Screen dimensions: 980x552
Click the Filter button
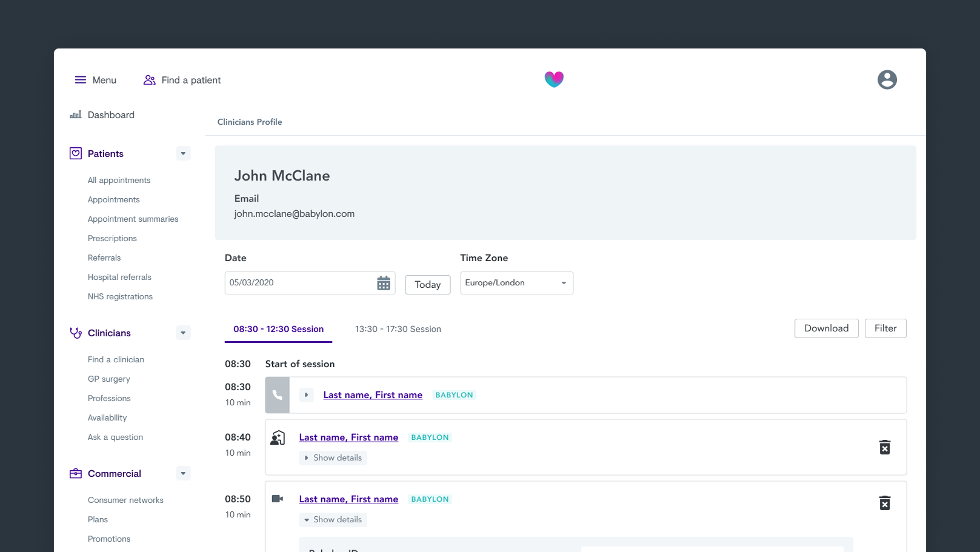[x=885, y=328]
